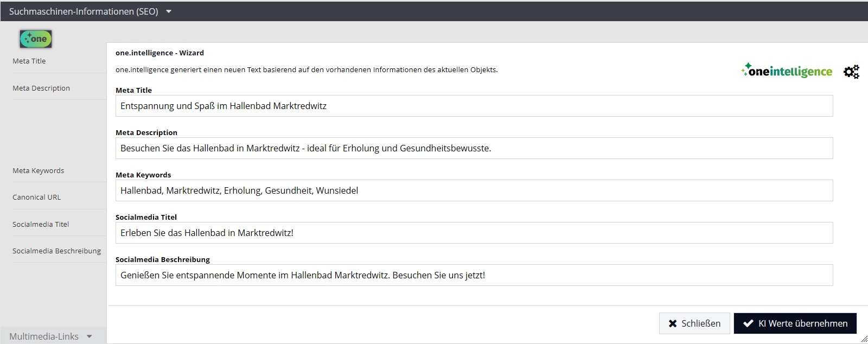Image resolution: width=868 pixels, height=344 pixels.
Task: Click into the Meta Keywords input field
Action: coord(474,190)
